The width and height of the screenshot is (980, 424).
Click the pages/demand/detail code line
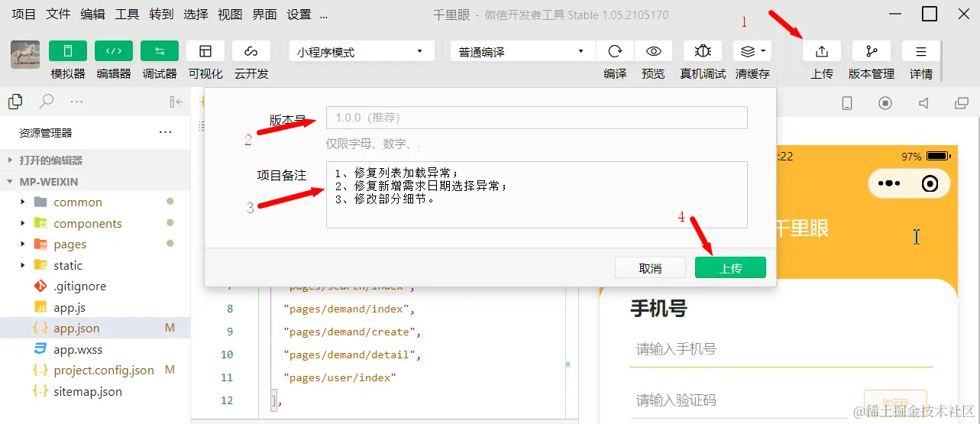(x=351, y=354)
